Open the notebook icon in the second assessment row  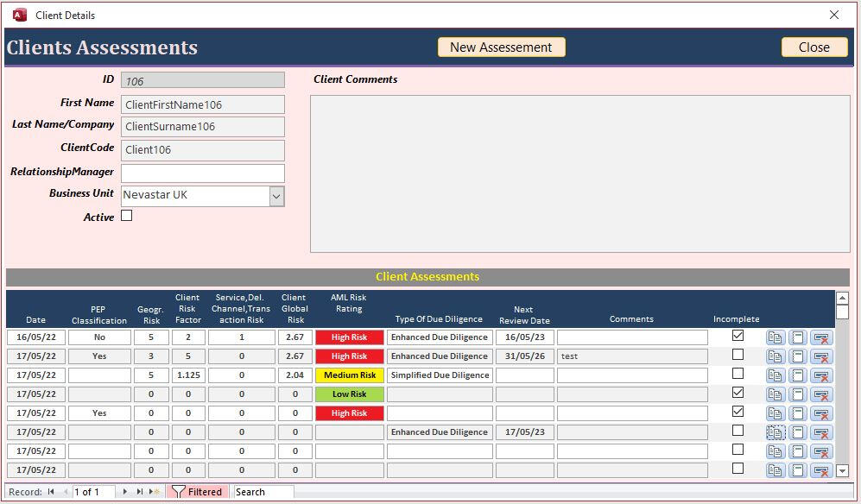798,356
